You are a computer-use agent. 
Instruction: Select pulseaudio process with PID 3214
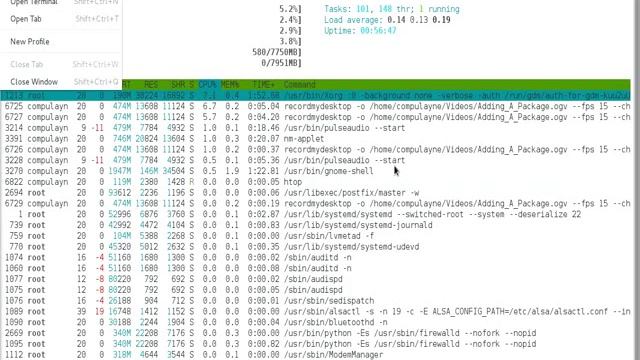pos(316,128)
